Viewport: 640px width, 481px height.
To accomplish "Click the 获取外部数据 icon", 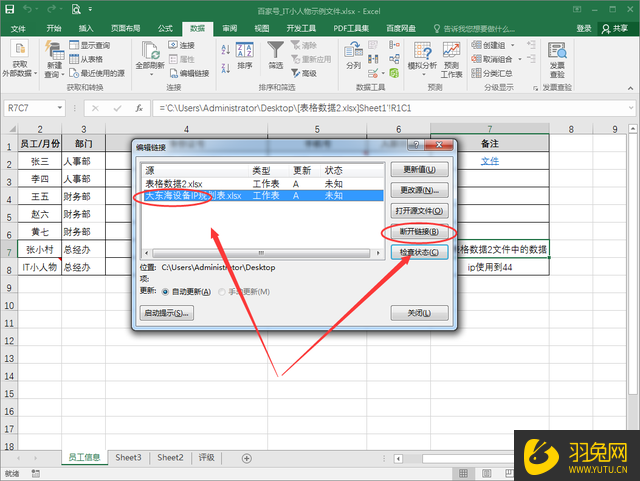I will pyautogui.click(x=20, y=49).
